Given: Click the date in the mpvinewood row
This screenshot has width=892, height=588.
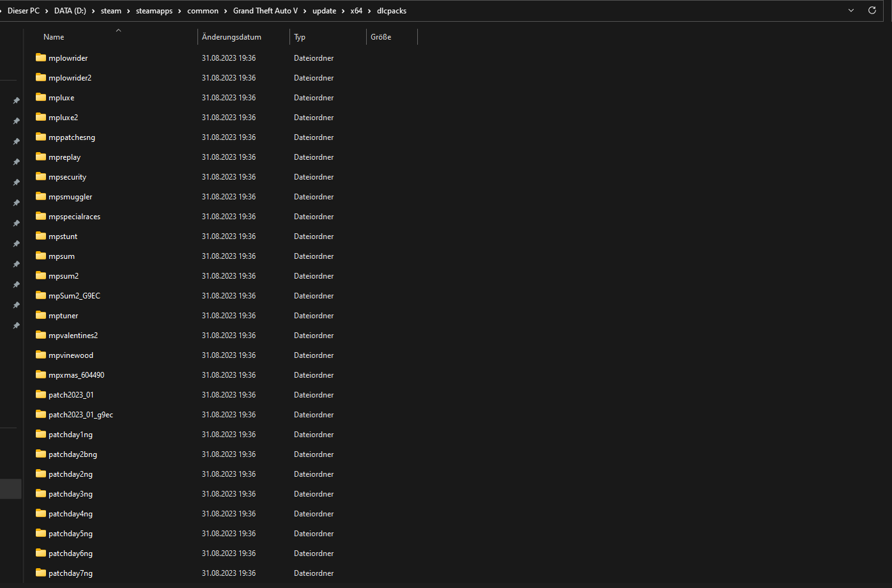Looking at the screenshot, I should pos(229,355).
